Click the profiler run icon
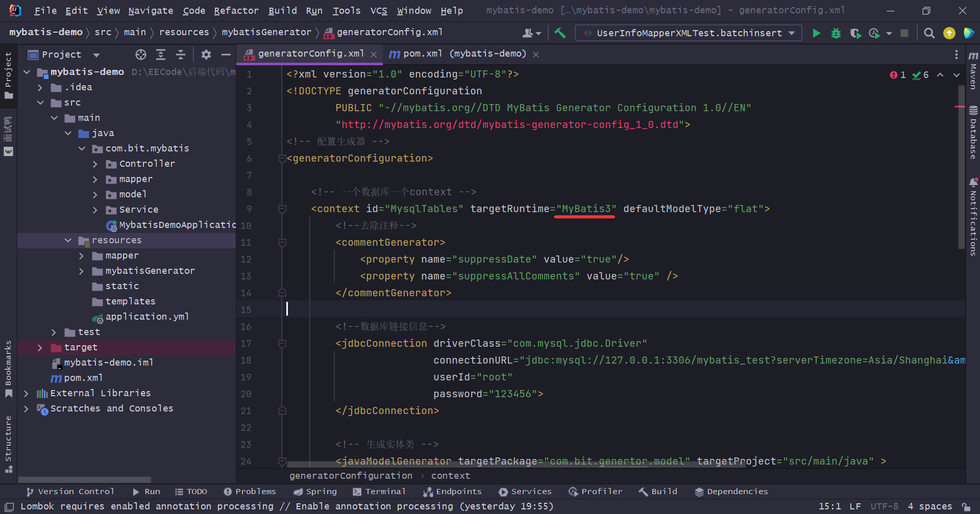 coord(874,33)
